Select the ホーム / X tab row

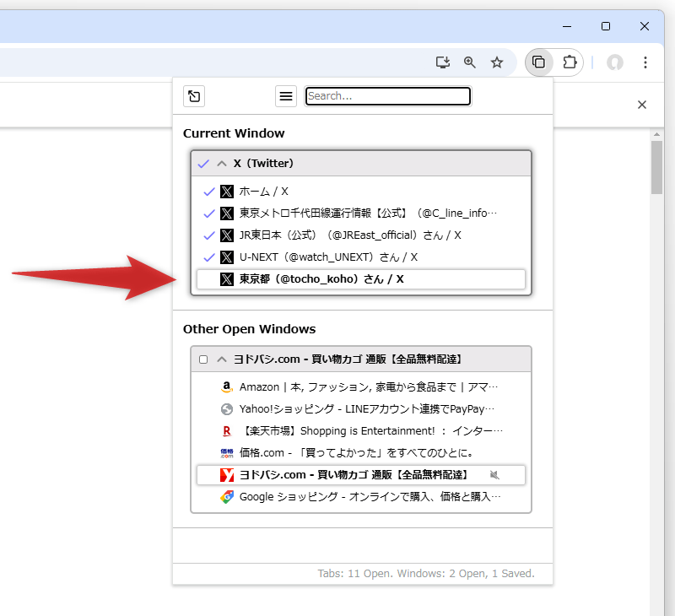coord(361,192)
